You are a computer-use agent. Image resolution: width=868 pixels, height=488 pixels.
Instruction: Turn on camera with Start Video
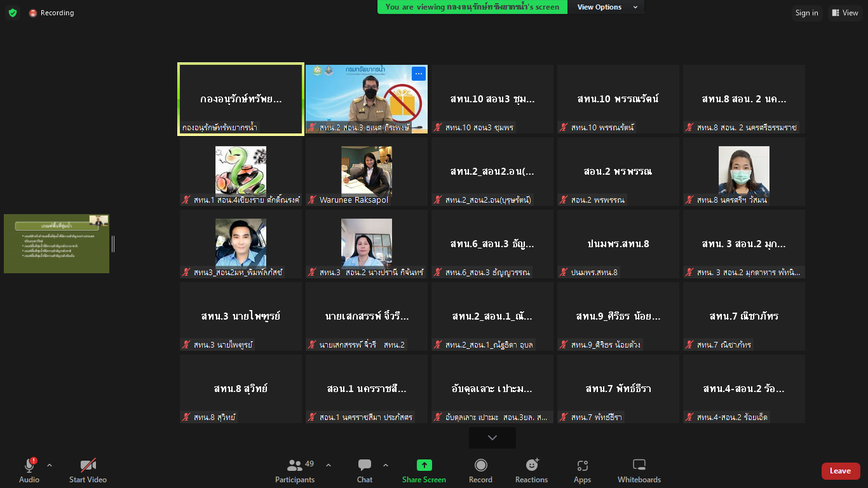[88, 466]
